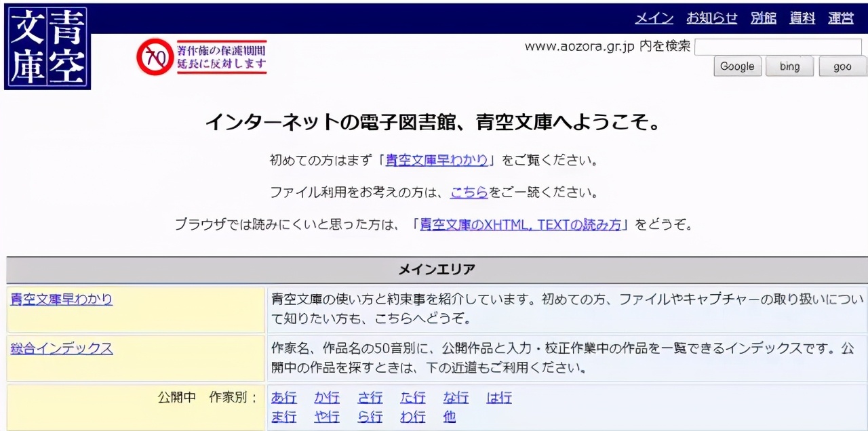Open the 総合インデックス link

coord(62,348)
